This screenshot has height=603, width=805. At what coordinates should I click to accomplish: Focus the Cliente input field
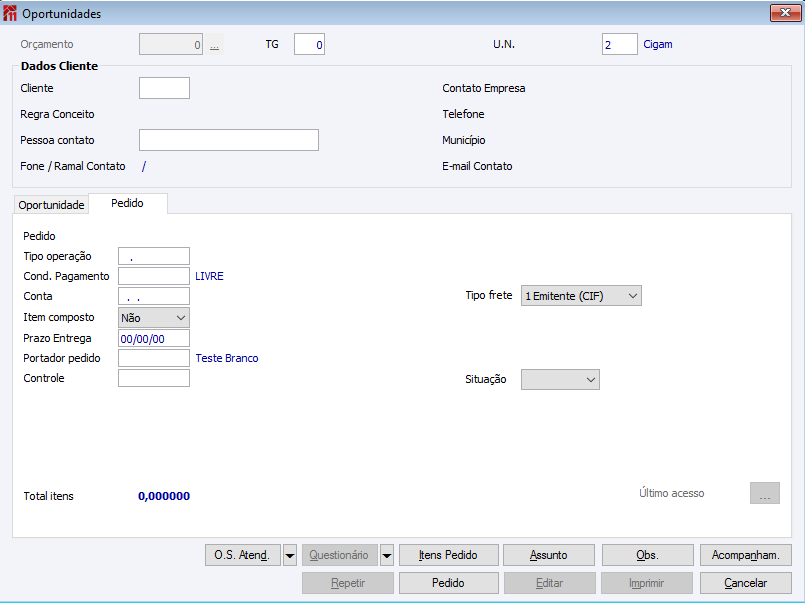click(x=164, y=88)
